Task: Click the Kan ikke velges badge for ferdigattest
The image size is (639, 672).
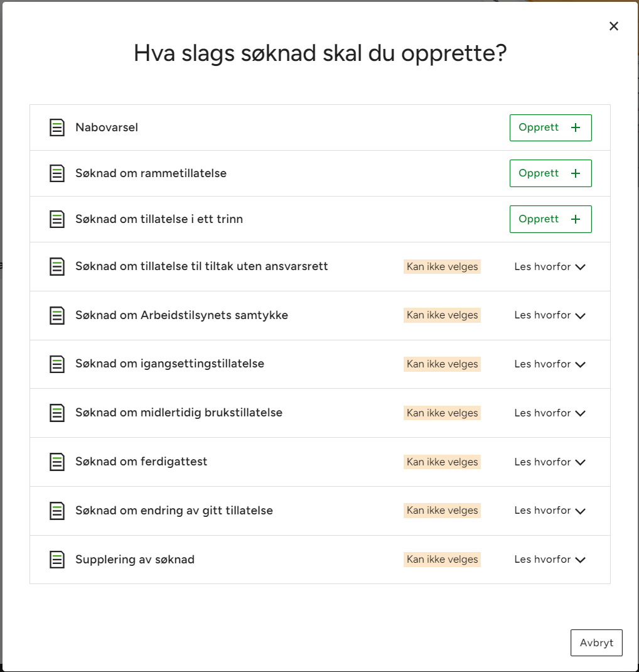Action: coord(442,462)
